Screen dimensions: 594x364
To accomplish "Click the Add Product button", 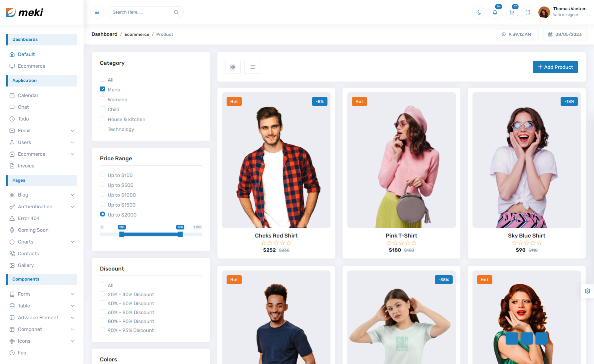I will [x=555, y=67].
